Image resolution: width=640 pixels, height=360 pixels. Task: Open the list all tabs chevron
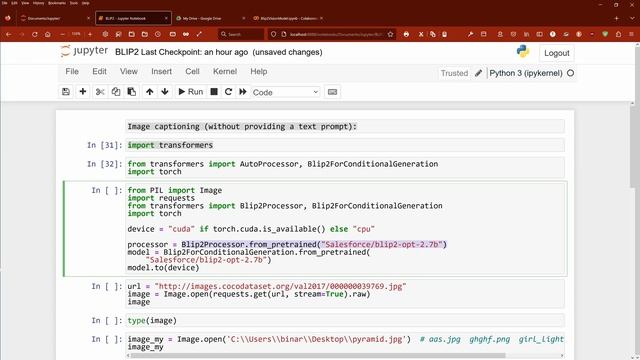click(x=632, y=18)
